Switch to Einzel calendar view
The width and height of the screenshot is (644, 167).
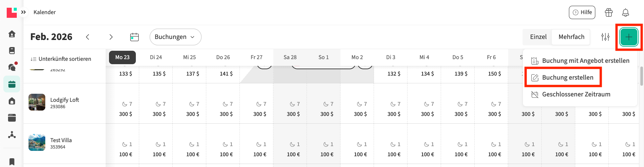click(538, 37)
